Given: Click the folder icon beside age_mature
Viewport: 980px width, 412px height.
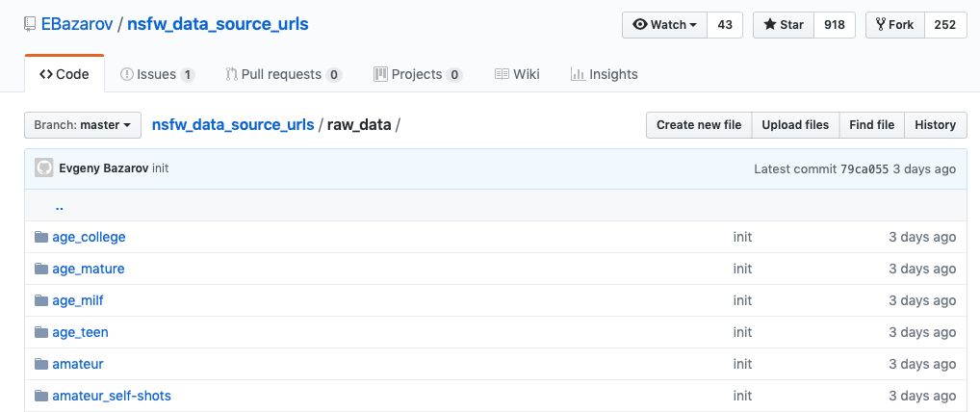Looking at the screenshot, I should [x=40, y=269].
